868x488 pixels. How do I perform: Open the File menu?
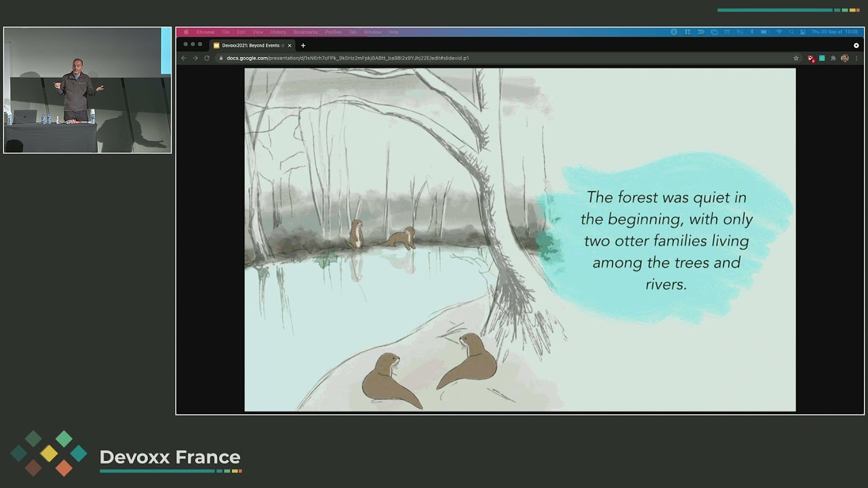click(x=226, y=32)
